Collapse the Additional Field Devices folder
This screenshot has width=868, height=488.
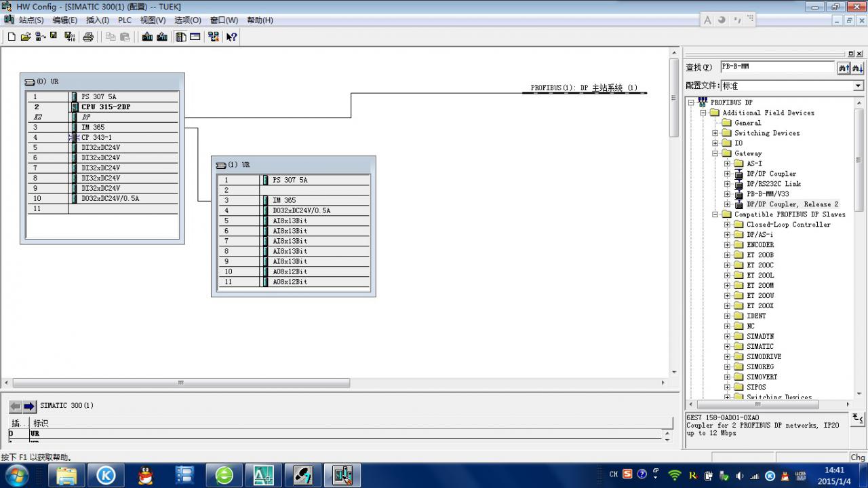703,113
